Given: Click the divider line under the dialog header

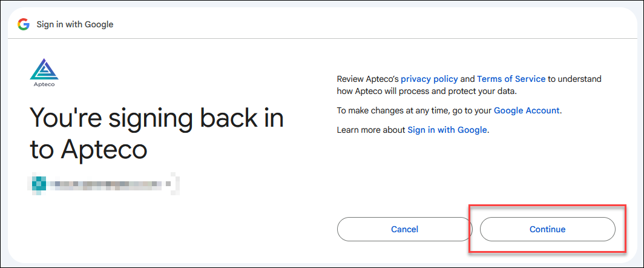Looking at the screenshot, I should [x=322, y=39].
